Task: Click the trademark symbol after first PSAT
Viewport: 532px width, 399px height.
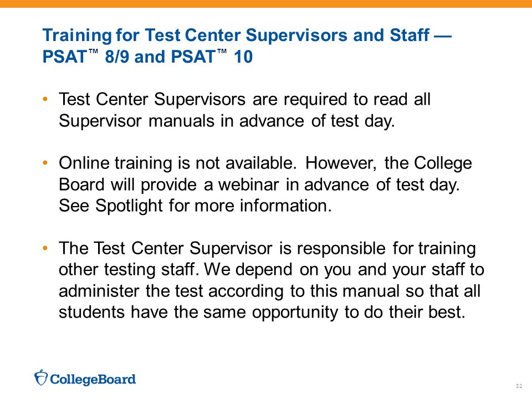Action: (x=93, y=52)
